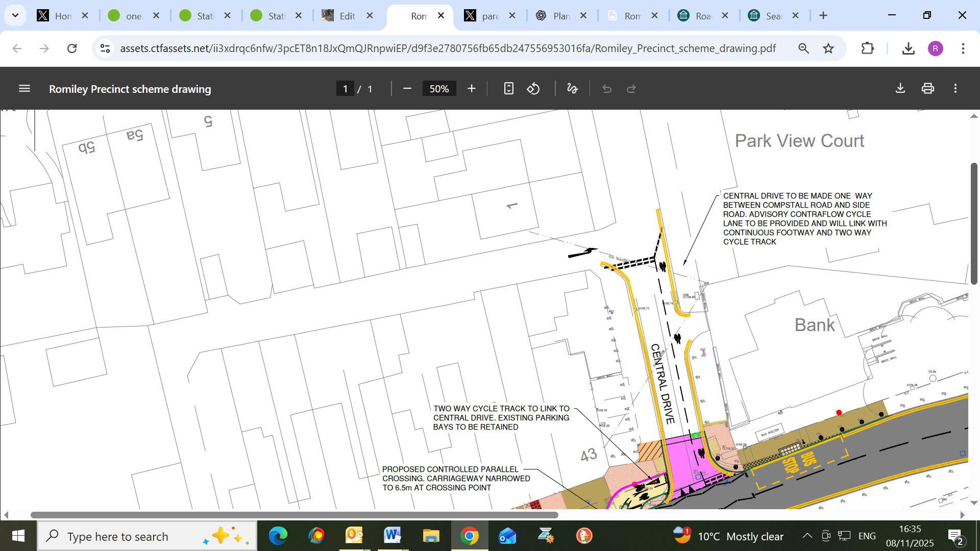This screenshot has height=551, width=980.
Task: Switch to the Plan tab
Action: 560,16
